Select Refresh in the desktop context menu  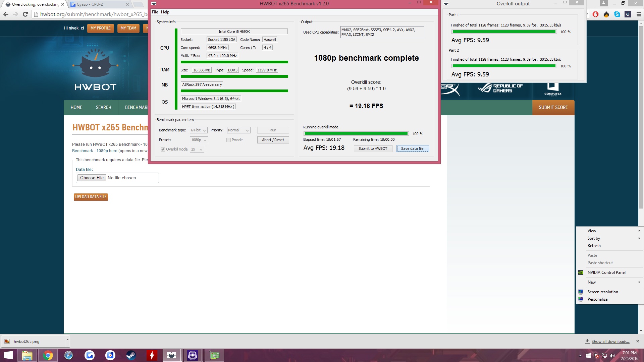point(610,246)
